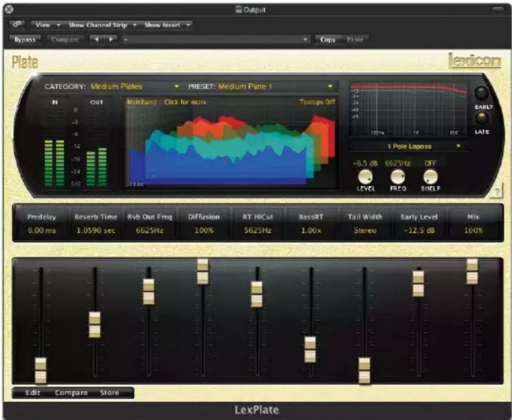This screenshot has height=420, width=512.
Task: Click the window resize pill button at top right
Action: [x=498, y=10]
